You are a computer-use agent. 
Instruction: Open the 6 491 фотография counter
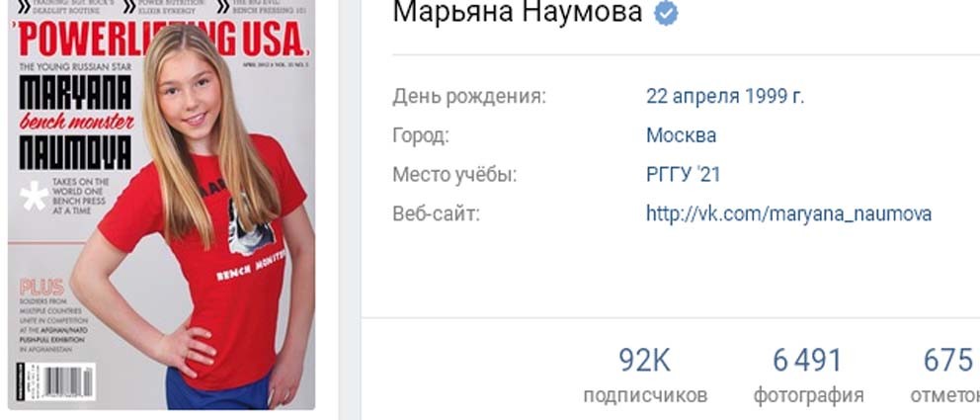pyautogui.click(x=808, y=375)
